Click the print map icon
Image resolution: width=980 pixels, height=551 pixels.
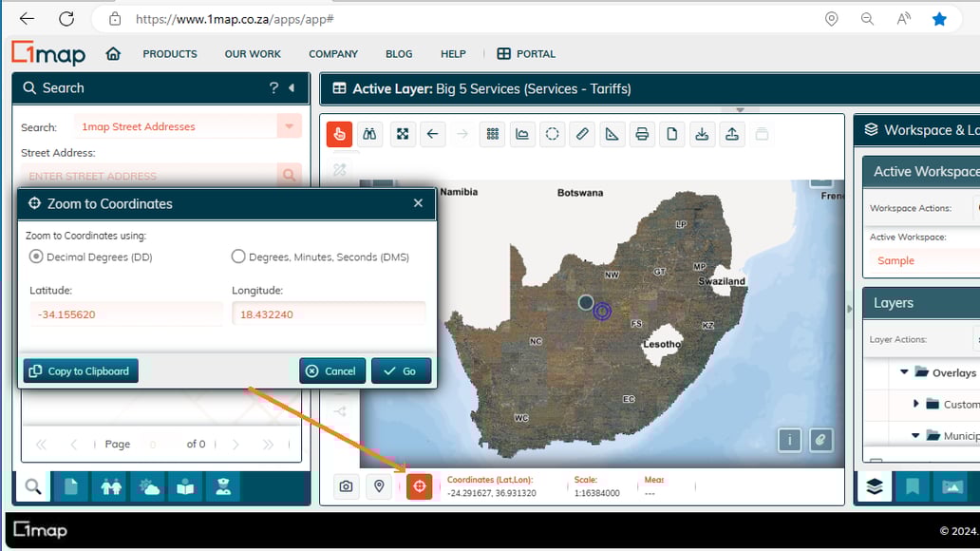pos(642,134)
